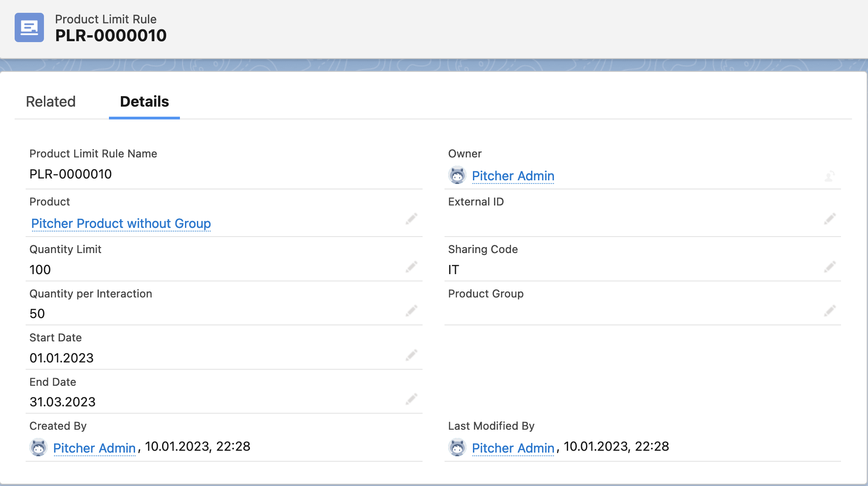The height and width of the screenshot is (486, 868).
Task: Edit Quantity per Interaction pencil icon
Action: point(411,311)
